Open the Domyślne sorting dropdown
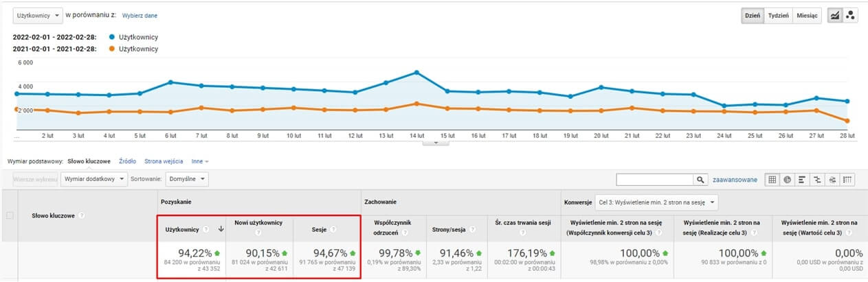Image resolution: width=868 pixels, height=282 pixels. [188, 179]
